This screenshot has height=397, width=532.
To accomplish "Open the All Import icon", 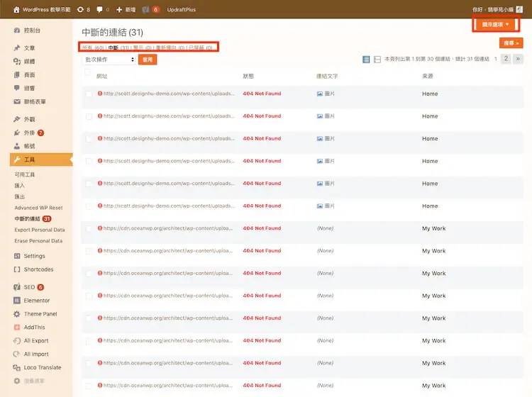I will coord(16,354).
